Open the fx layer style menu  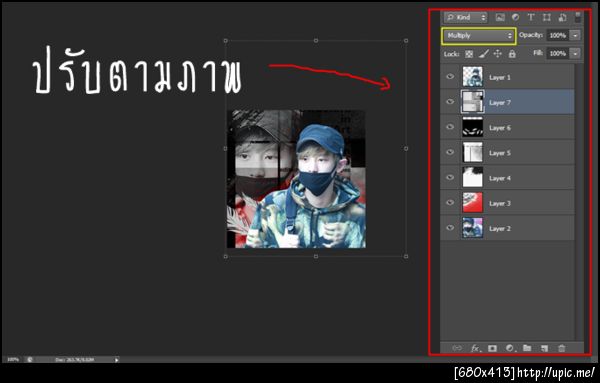(x=475, y=348)
